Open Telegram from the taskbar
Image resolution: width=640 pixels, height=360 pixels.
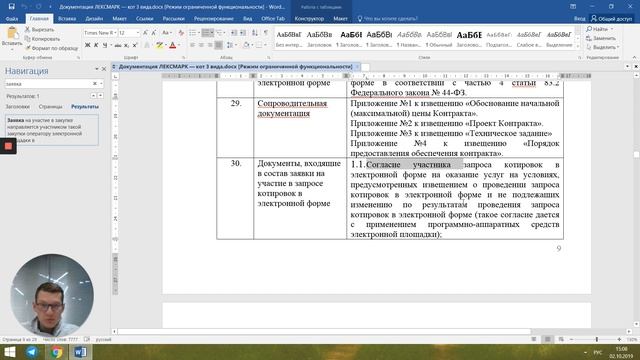pyautogui.click(x=32, y=352)
